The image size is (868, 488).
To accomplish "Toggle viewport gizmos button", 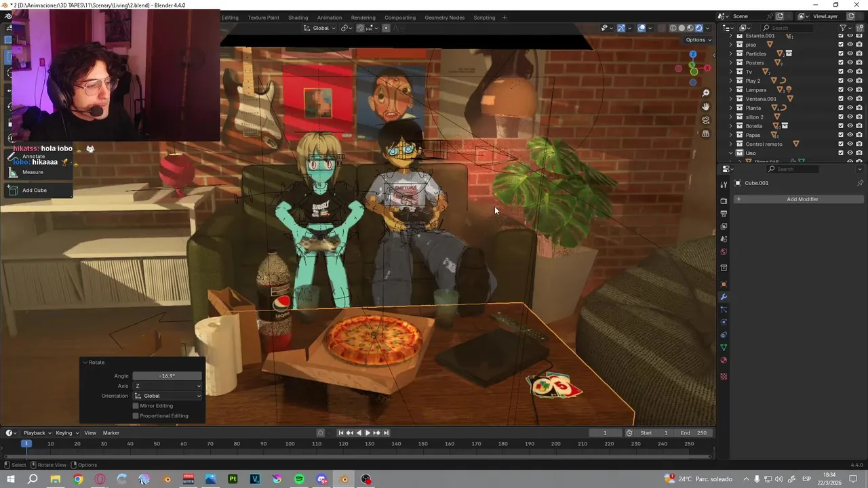I will pos(620,28).
